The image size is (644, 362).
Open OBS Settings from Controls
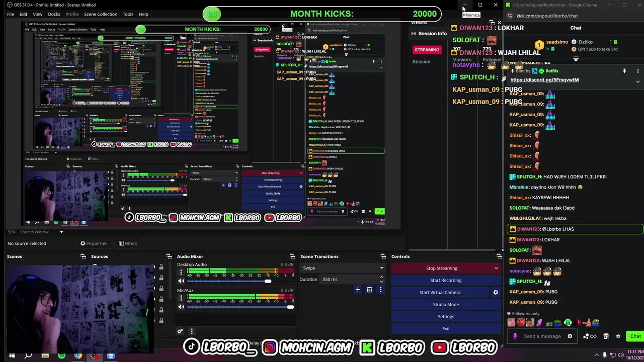pyautogui.click(x=446, y=316)
